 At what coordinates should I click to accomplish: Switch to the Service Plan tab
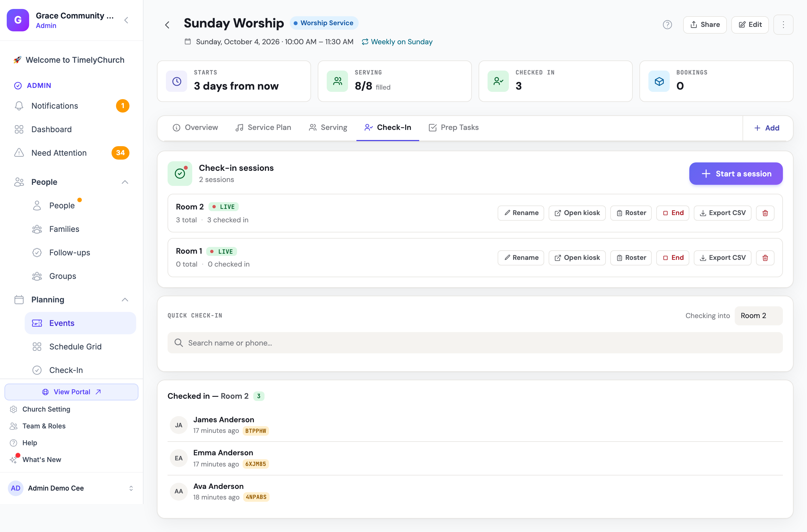(x=263, y=128)
